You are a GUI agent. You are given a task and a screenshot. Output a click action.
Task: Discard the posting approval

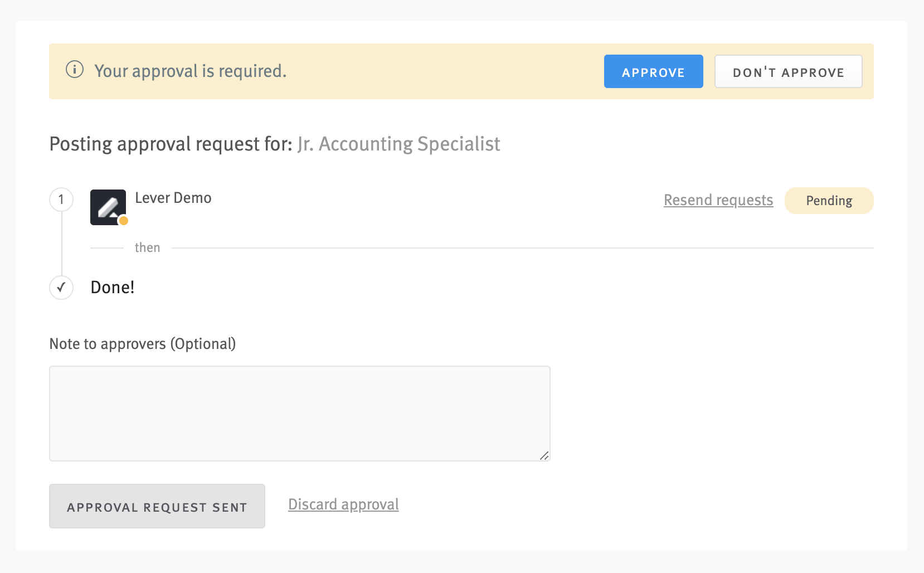[x=343, y=504]
